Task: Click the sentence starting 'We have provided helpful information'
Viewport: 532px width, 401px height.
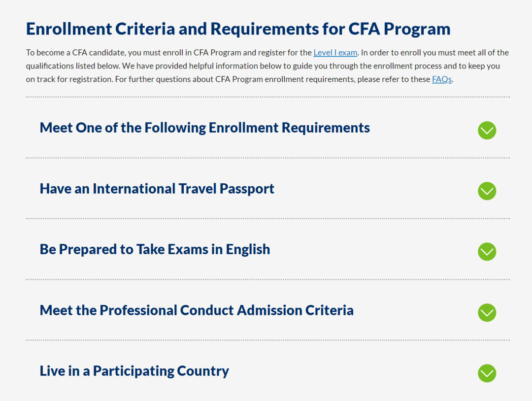Action: click(x=246, y=66)
